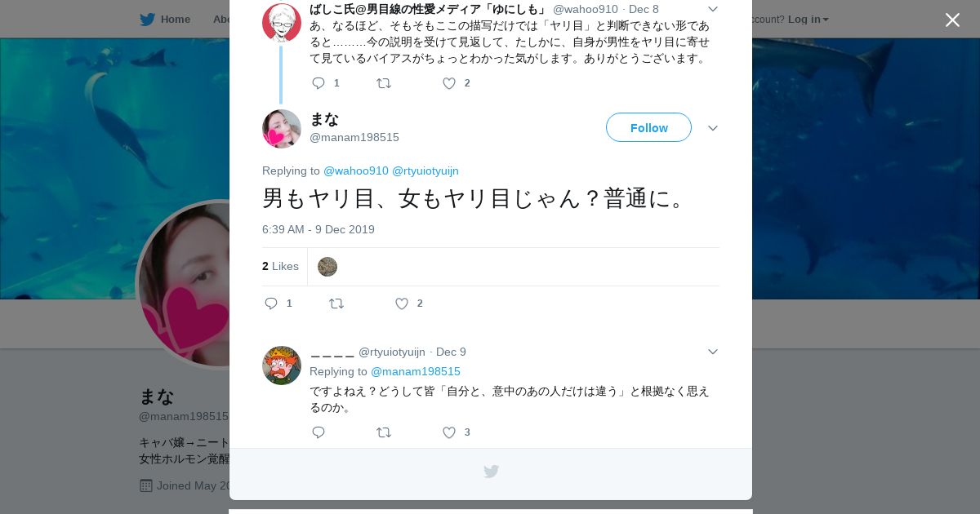This screenshot has width=980, height=514.
Task: Open the Log in dropdown
Action: click(808, 19)
